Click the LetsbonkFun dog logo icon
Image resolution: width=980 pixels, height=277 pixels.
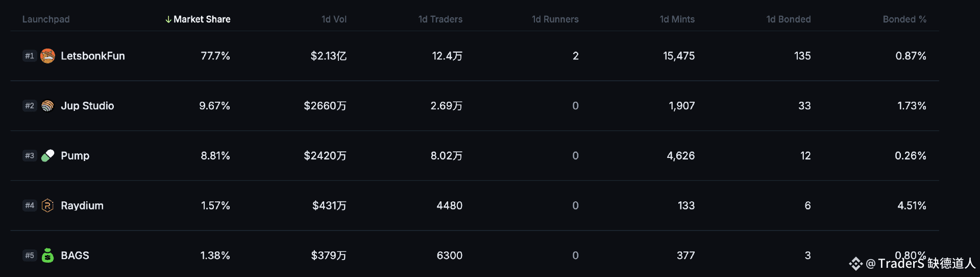(47, 56)
